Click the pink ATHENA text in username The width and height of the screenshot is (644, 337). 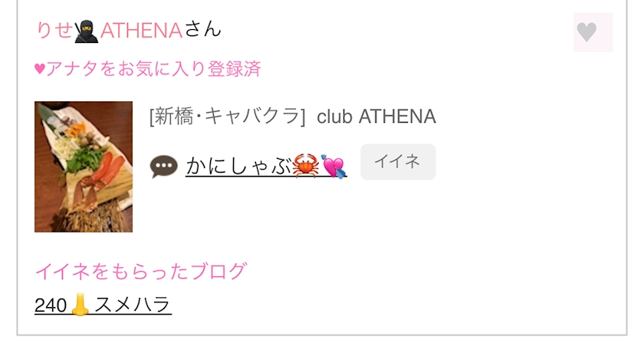141,31
